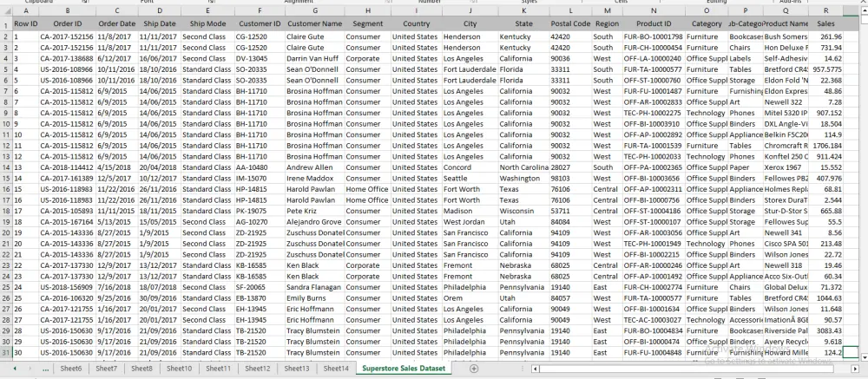Click horizontal scrollbar right arrow
Viewport: 868px width, 379px height.
click(855, 369)
